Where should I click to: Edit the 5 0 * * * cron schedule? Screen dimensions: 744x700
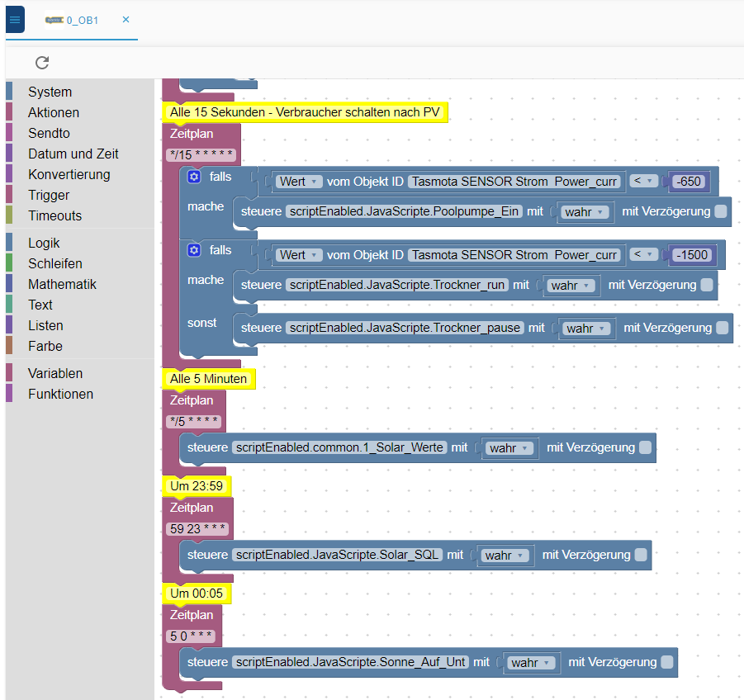[x=191, y=636]
